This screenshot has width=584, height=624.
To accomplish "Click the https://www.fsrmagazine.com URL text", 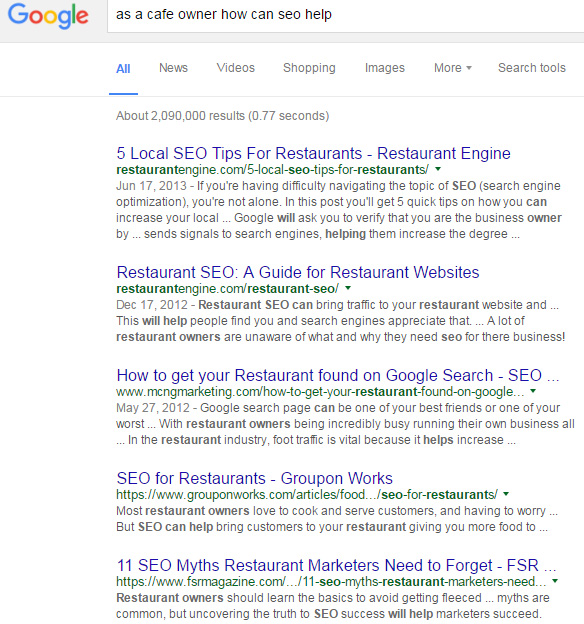I will point(331,582).
